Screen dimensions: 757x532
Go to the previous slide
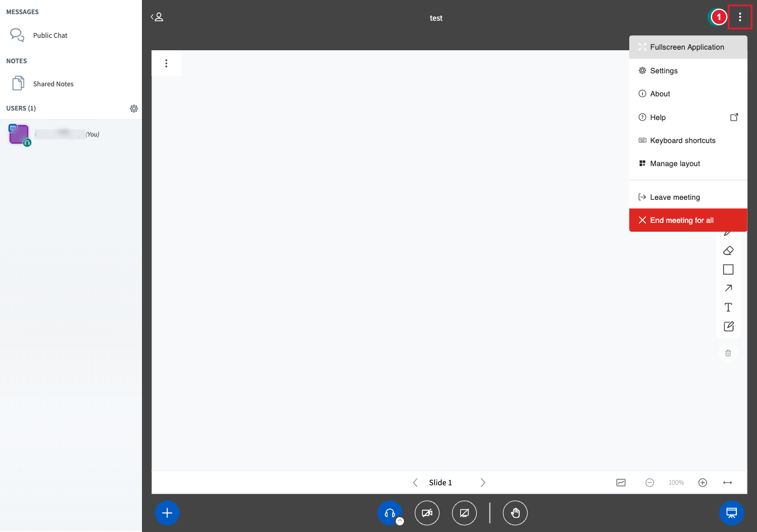(x=415, y=482)
